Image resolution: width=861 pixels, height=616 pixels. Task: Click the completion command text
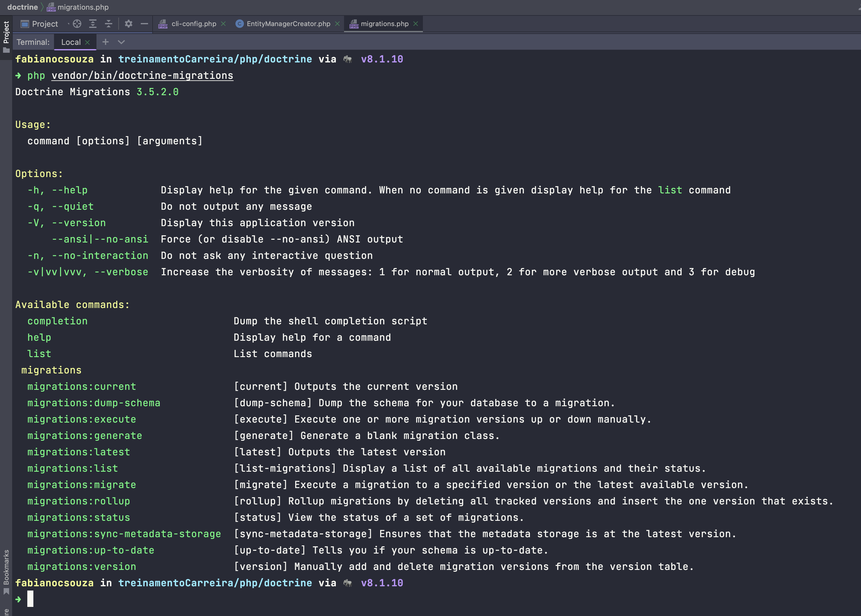pyautogui.click(x=57, y=321)
